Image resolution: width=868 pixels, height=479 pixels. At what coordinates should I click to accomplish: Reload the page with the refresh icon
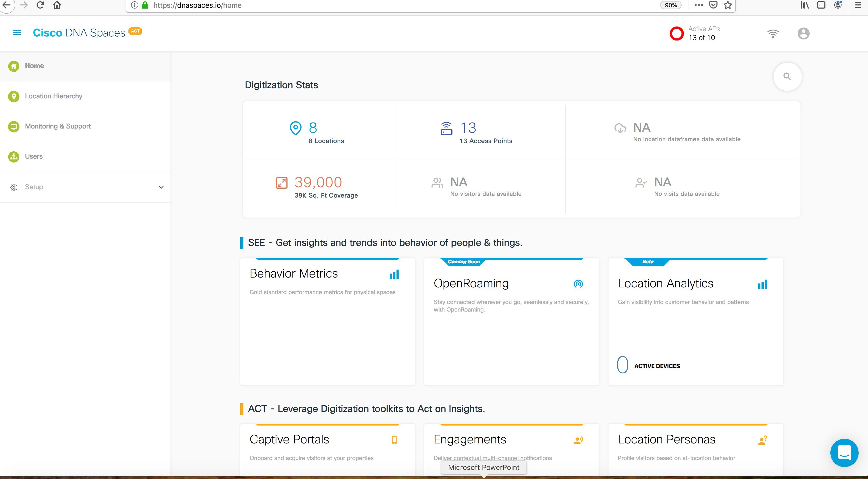click(x=40, y=5)
